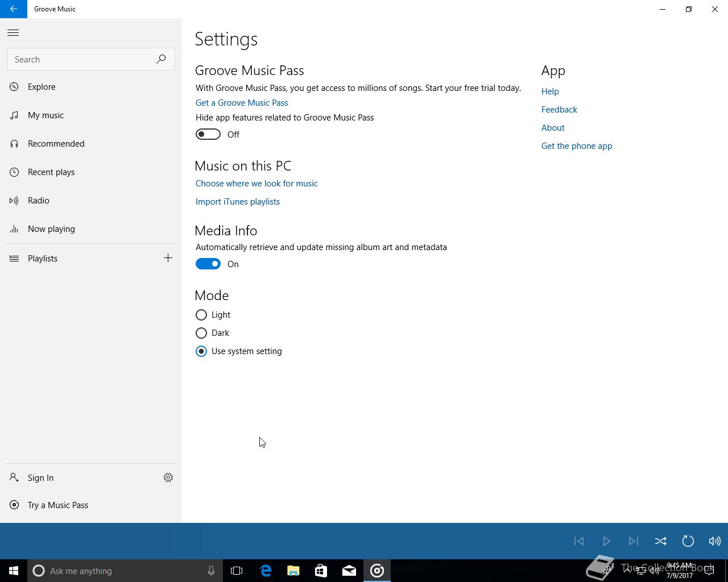
Task: Open Explore in the sidebar
Action: 91,87
